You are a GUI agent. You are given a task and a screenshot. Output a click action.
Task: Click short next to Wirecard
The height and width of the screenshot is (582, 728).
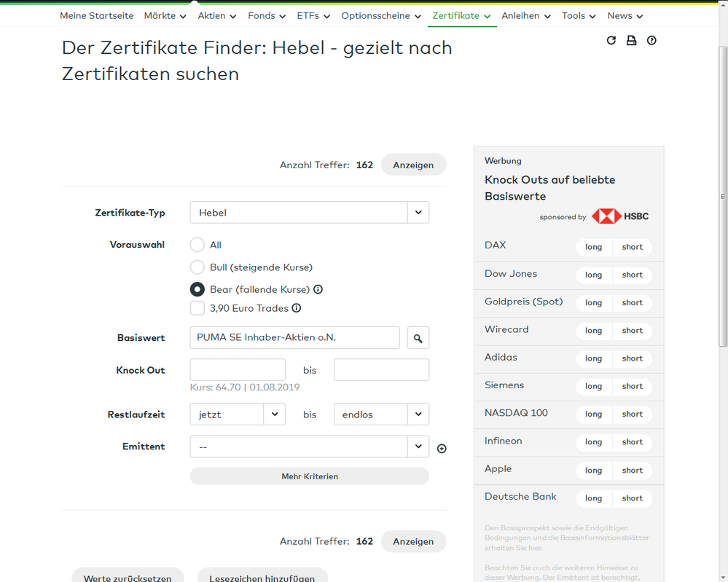[x=632, y=331]
